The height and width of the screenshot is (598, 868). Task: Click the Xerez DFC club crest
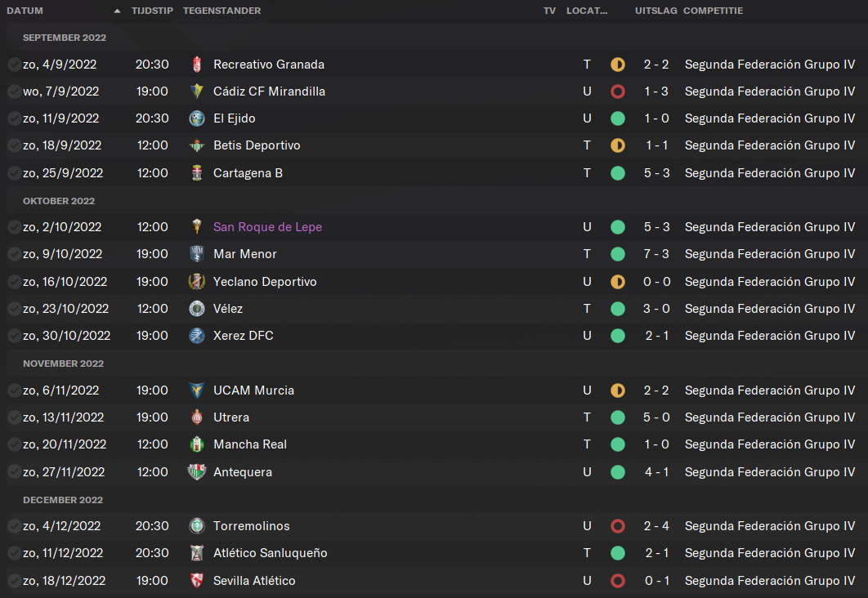(x=196, y=336)
